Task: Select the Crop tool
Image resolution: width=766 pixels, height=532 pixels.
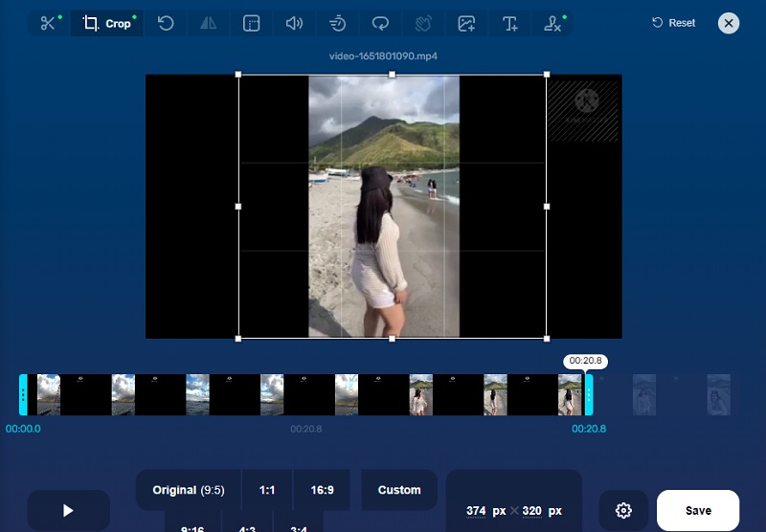Action: 107,23
